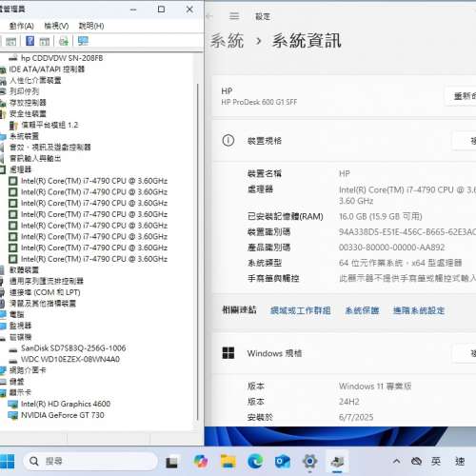Click the product ID 00330-80000-00000-AA892
The image size is (476, 476).
click(x=391, y=248)
